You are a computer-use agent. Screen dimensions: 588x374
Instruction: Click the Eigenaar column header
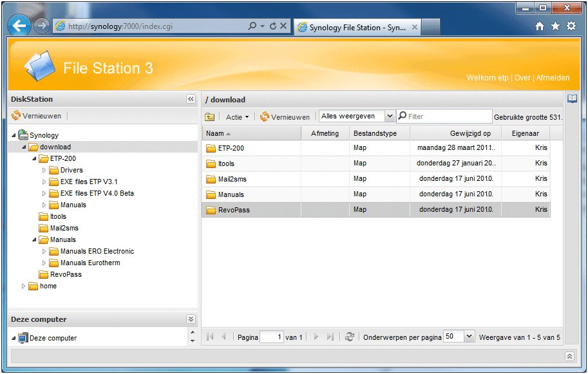(526, 133)
